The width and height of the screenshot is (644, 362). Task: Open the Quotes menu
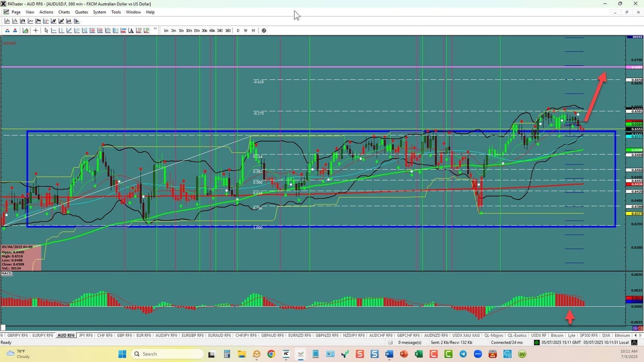[82, 12]
